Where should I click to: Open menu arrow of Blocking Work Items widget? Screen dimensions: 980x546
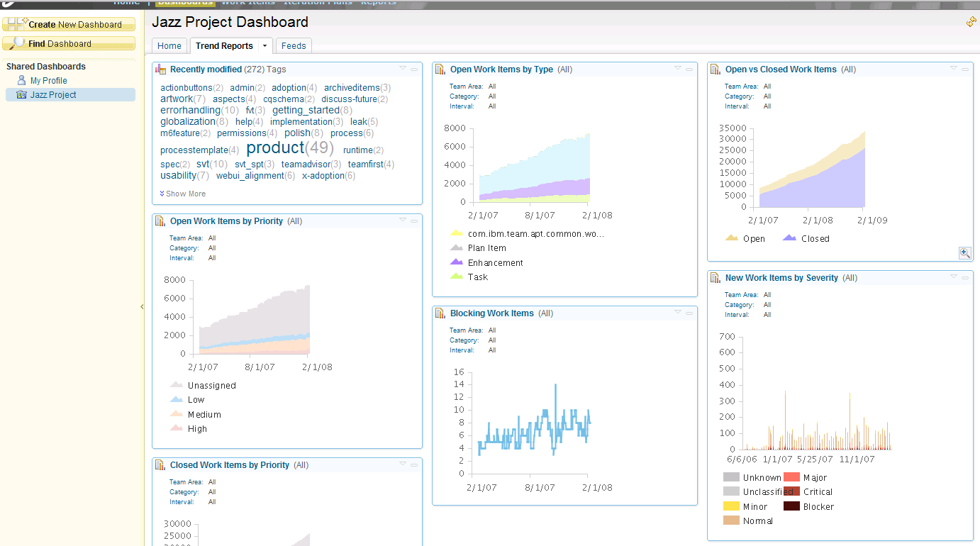click(678, 312)
